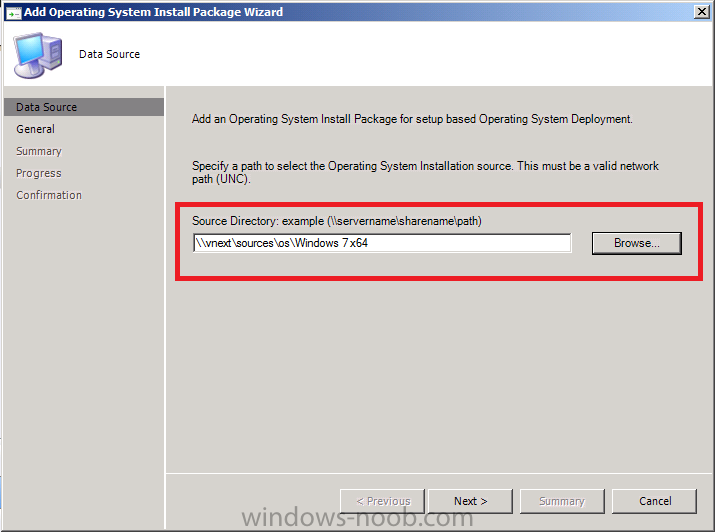This screenshot has width=715, height=532.
Task: Select the Summary step in sidebar
Action: [39, 151]
